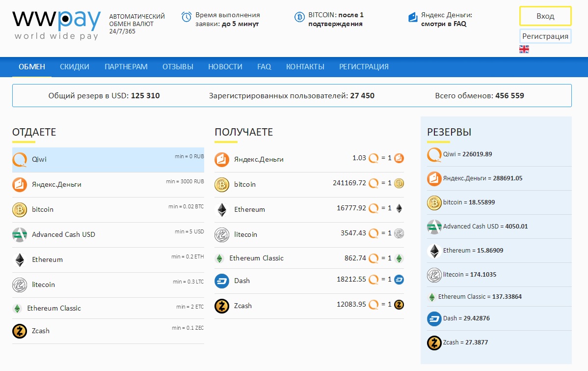Click 'Общий резерв в USD: 125 310' text
Image resolution: width=588 pixels, height=371 pixels.
coord(104,96)
